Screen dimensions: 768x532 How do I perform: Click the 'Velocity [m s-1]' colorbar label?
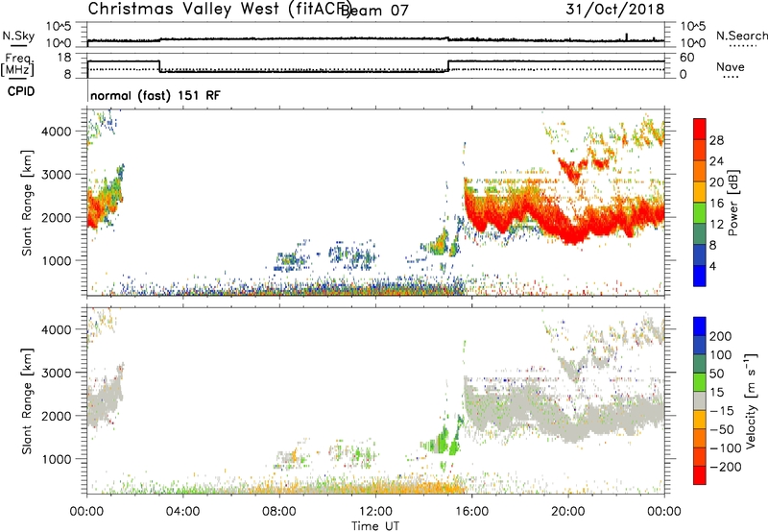click(x=750, y=400)
